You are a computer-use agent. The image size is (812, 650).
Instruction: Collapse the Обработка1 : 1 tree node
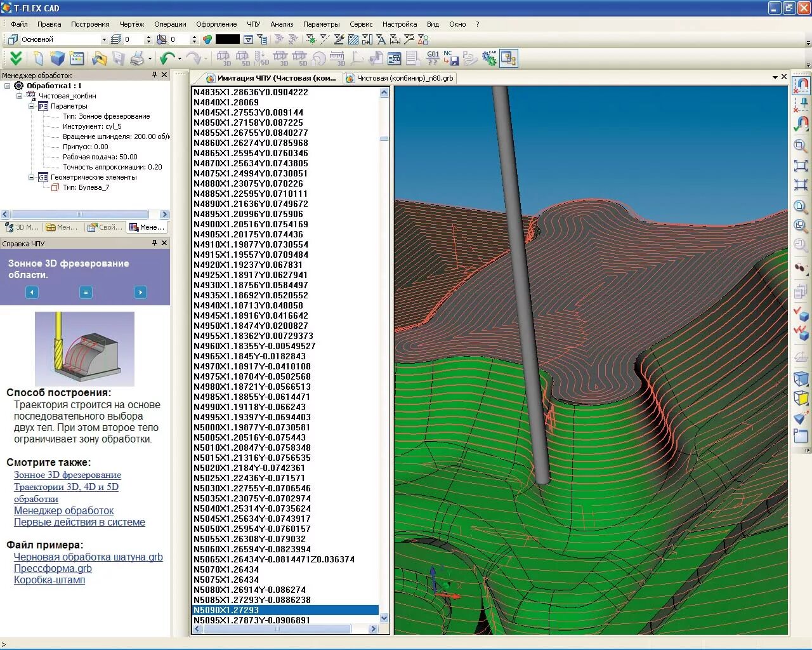[x=8, y=86]
